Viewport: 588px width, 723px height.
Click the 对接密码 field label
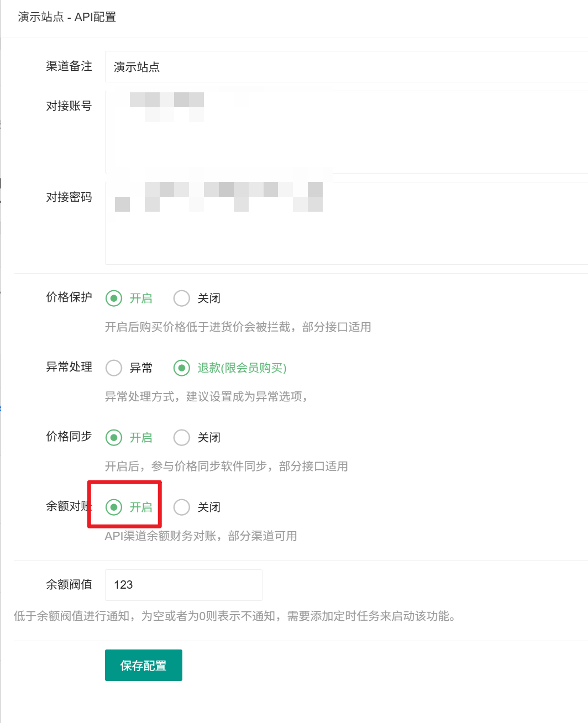pyautogui.click(x=69, y=197)
